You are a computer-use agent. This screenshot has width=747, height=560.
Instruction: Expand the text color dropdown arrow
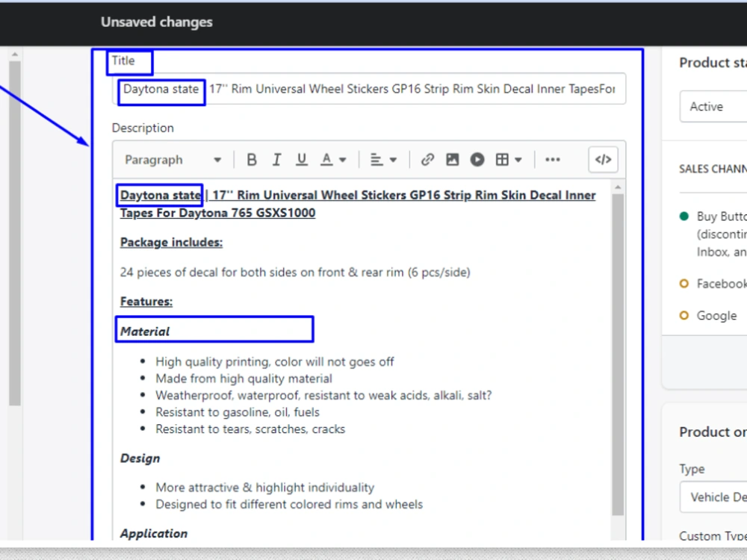(343, 160)
